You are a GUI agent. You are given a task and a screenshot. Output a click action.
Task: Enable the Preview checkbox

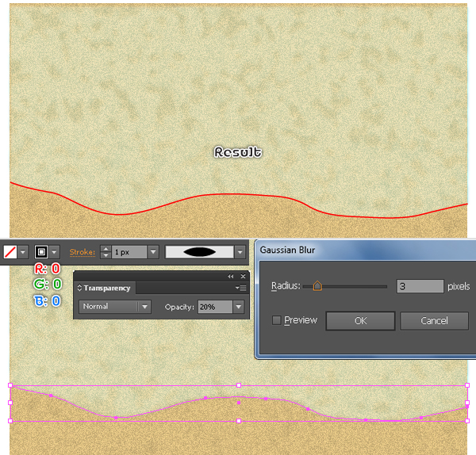[277, 320]
